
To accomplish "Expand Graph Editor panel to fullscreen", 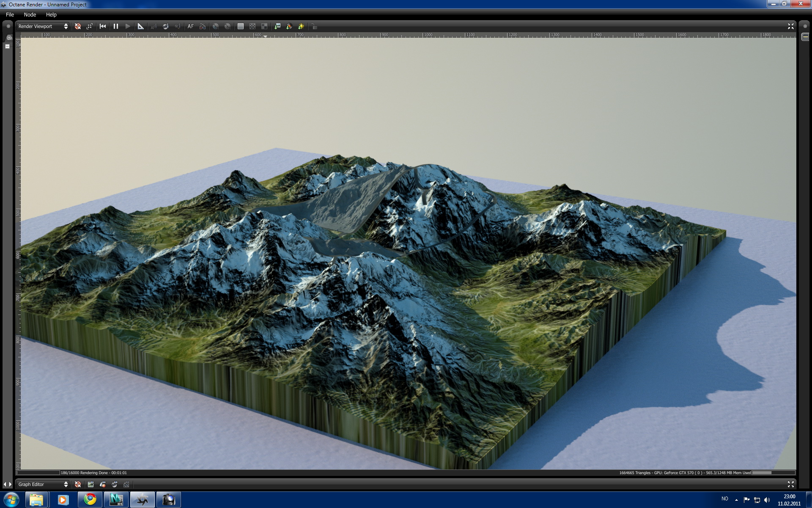I will point(790,484).
